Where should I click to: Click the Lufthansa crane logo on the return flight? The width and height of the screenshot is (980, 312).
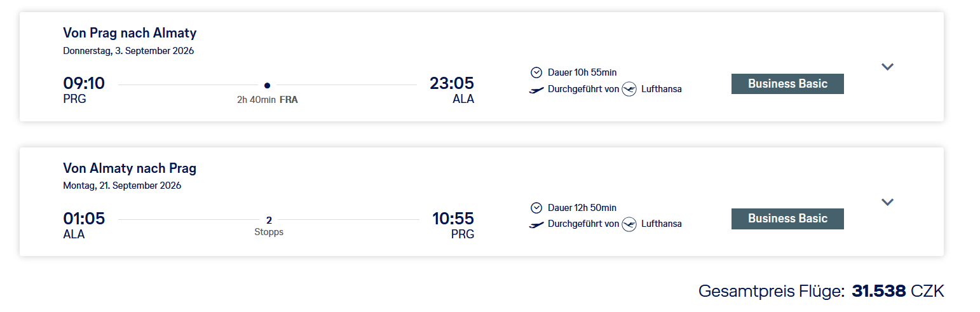click(x=629, y=224)
